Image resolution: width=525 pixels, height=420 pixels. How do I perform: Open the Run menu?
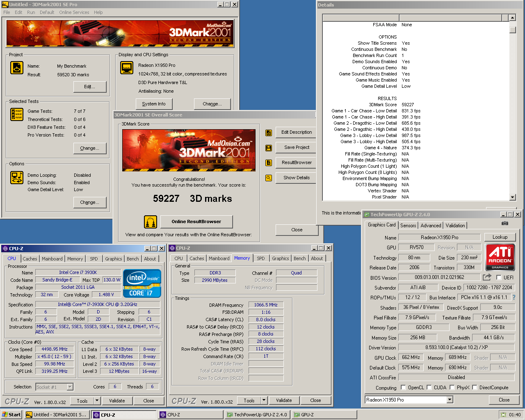point(31,12)
